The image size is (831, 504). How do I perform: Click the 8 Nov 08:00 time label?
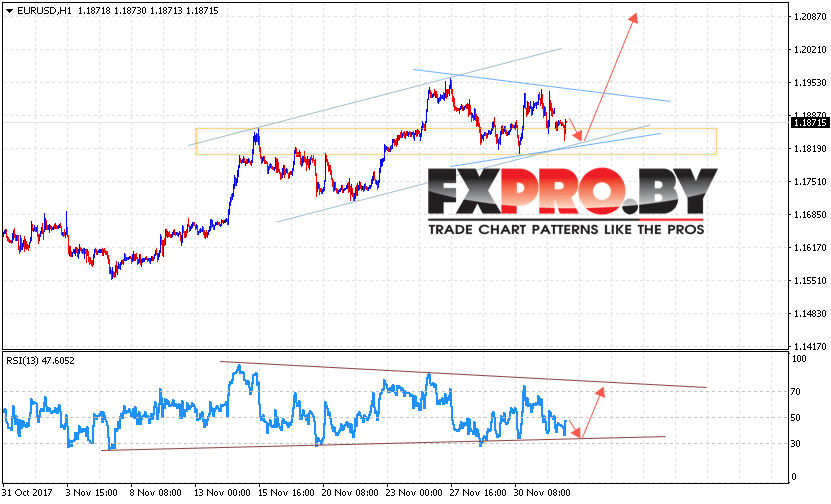(156, 493)
